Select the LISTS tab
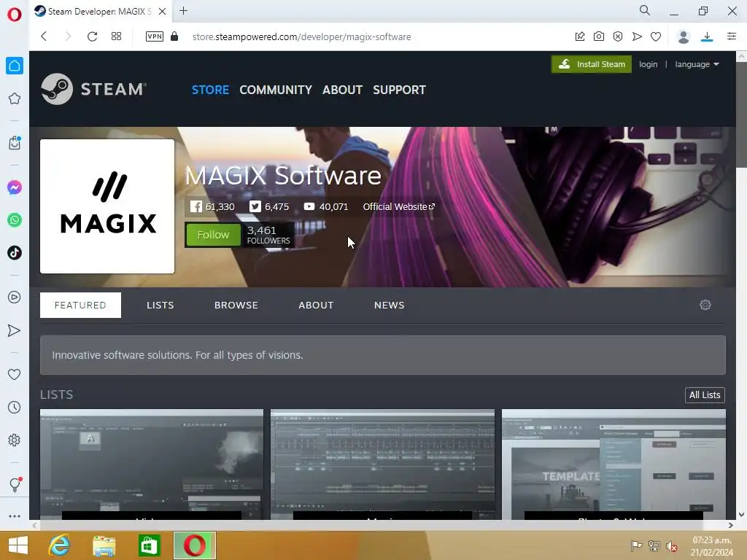Screen dimensions: 747x560 (x=160, y=306)
